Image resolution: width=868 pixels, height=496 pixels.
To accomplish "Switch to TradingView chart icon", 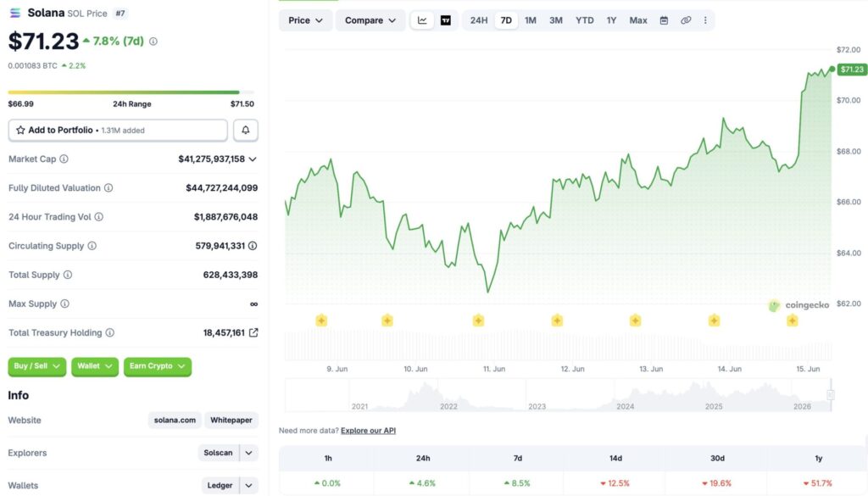I will [x=446, y=20].
